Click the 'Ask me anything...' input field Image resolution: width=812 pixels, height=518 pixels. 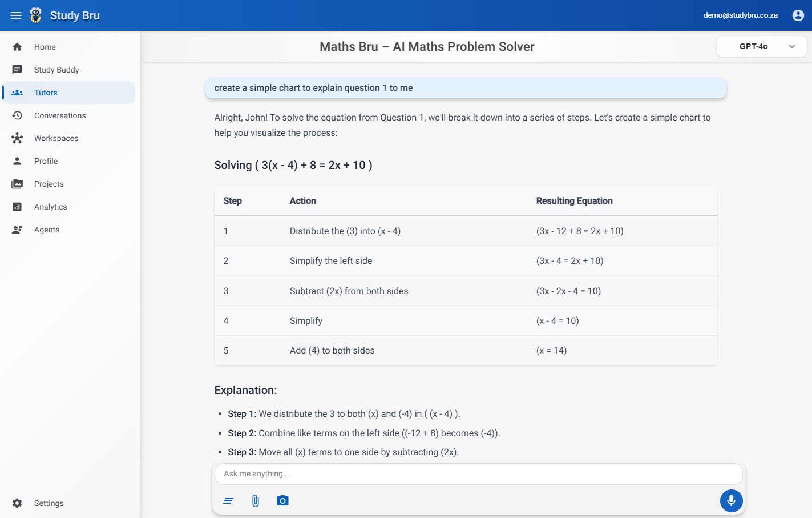point(478,473)
